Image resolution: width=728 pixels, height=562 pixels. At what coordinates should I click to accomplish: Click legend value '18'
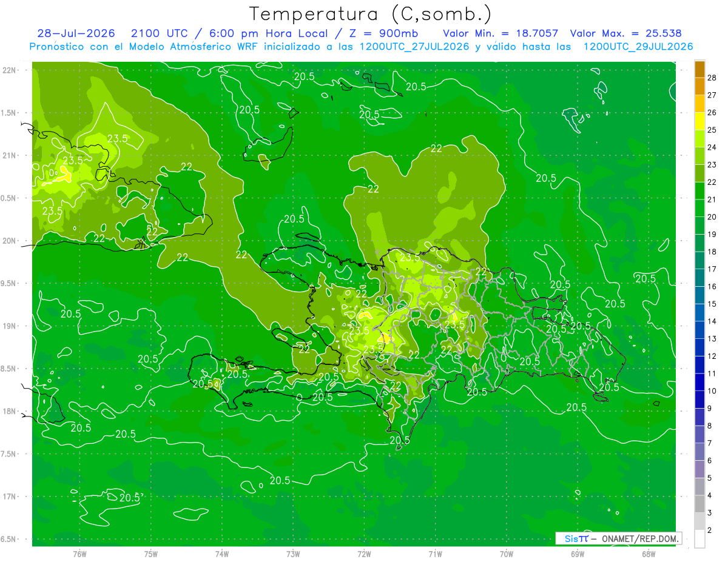[712, 252]
